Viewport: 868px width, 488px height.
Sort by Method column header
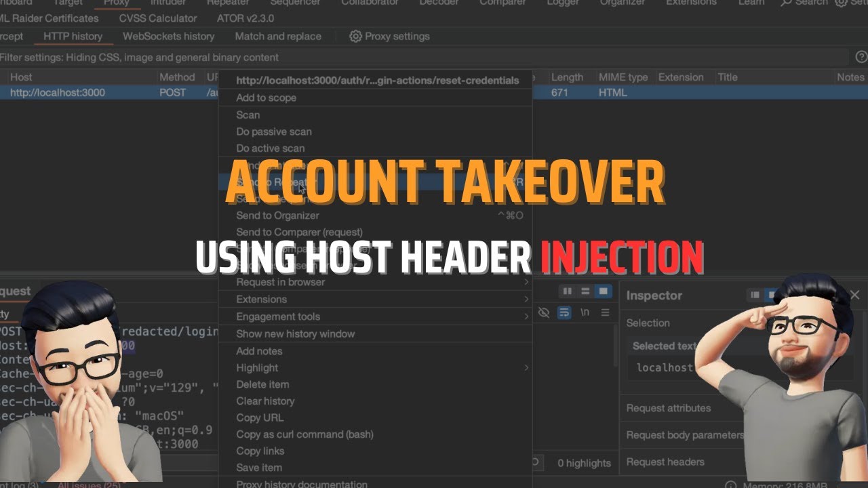(177, 77)
